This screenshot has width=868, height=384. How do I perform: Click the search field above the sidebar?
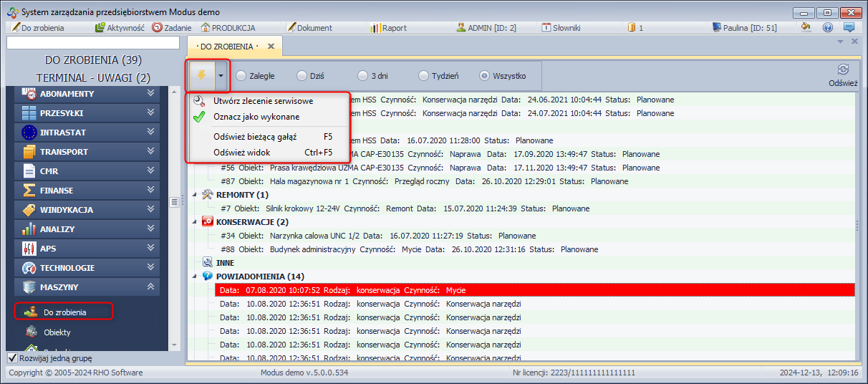[93, 43]
